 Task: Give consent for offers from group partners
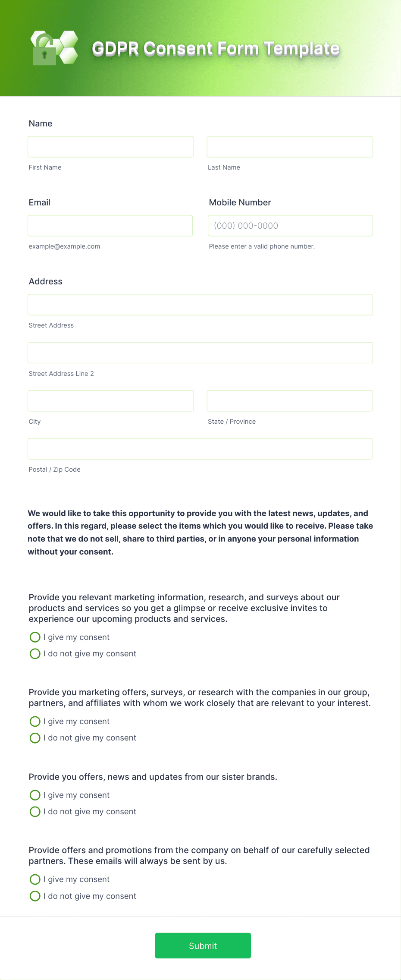point(35,721)
